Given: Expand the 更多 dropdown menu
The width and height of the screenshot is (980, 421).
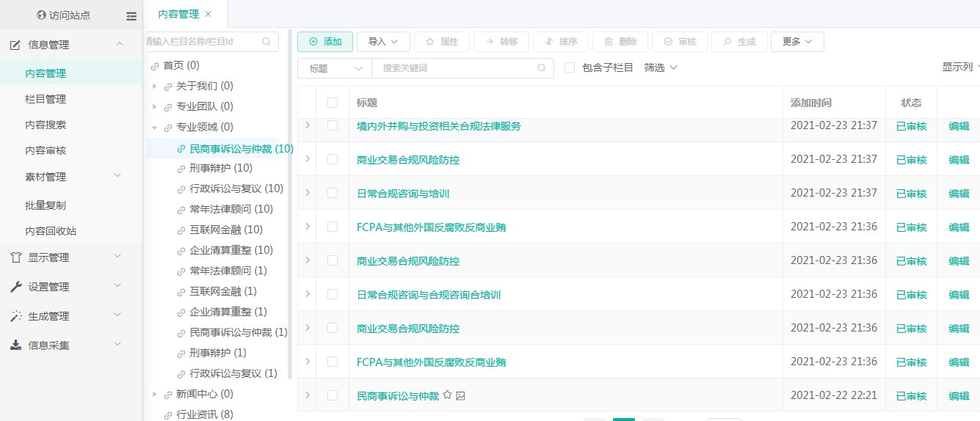Looking at the screenshot, I should [797, 42].
